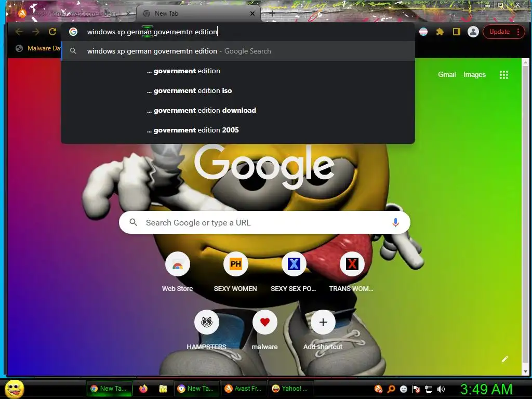The image size is (532, 399).
Task: Choose the 'government edition 2005' suggestion
Action: coord(238,130)
